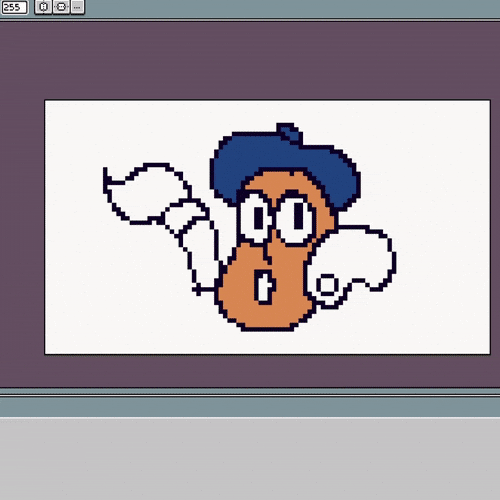The width and height of the screenshot is (500, 500).
Task: Open the three-dots options button
Action: [77, 7]
